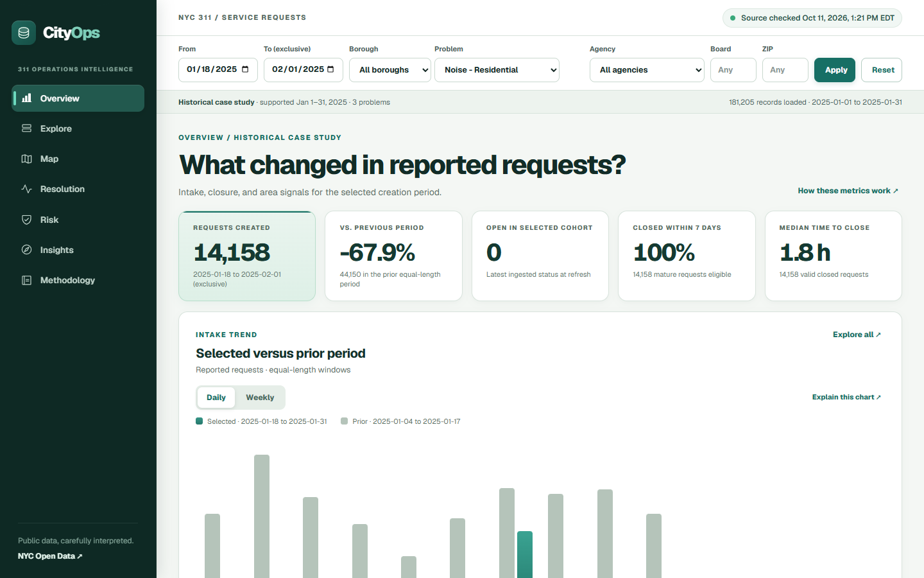
Task: Click the Resolution pulse icon
Action: tap(27, 189)
